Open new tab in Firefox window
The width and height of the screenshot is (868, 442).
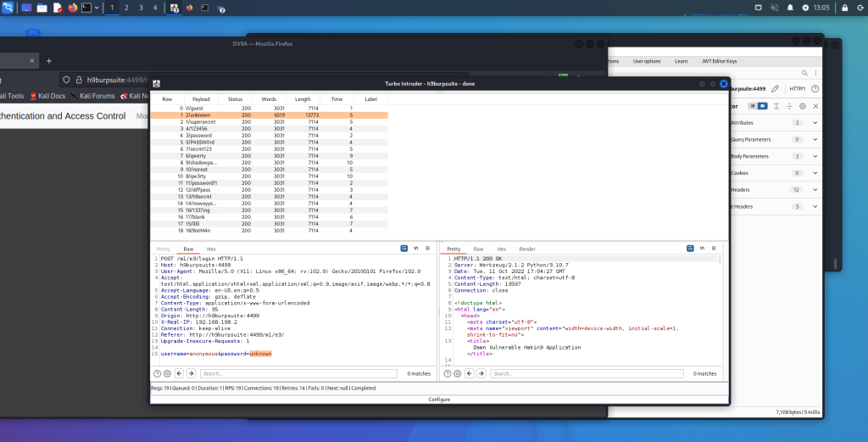(48, 61)
